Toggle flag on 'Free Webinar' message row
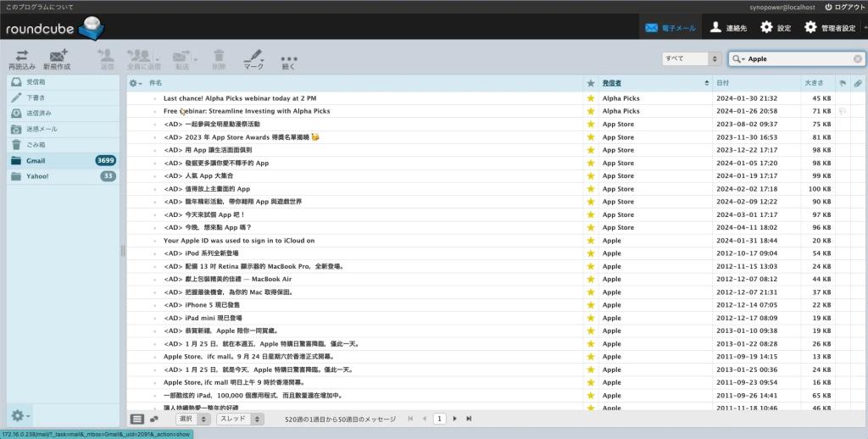This screenshot has width=868, height=439. pyautogui.click(x=843, y=111)
